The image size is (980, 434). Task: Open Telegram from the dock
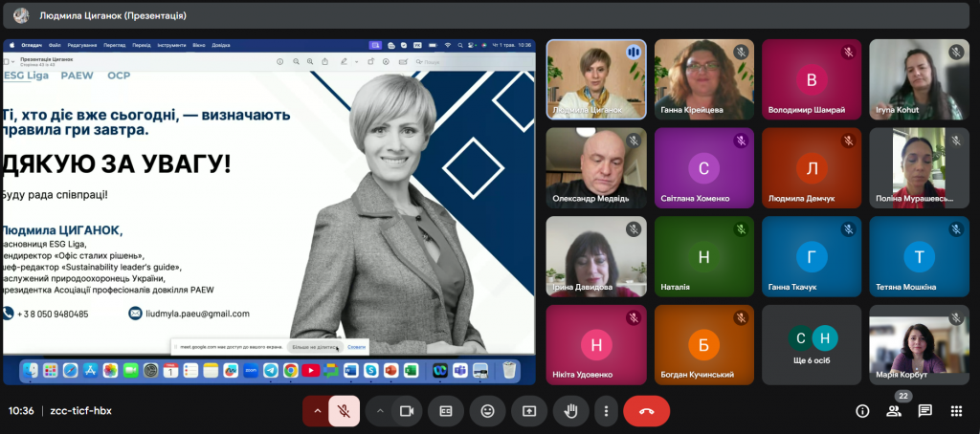[x=271, y=370]
